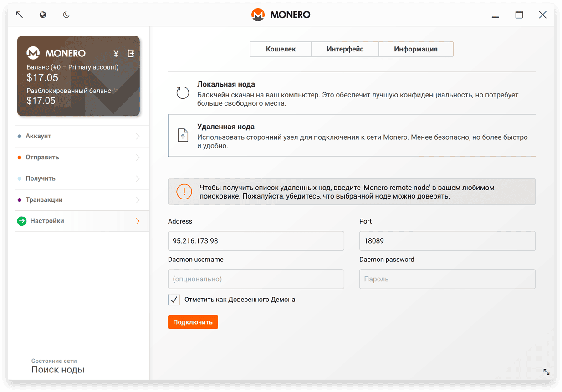Toggle dark mode with moon icon
The image size is (562, 392).
coord(66,15)
